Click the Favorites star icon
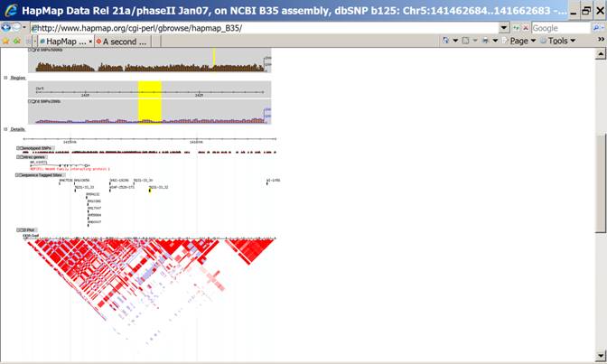This screenshot has height=364, width=607. click(x=6, y=42)
